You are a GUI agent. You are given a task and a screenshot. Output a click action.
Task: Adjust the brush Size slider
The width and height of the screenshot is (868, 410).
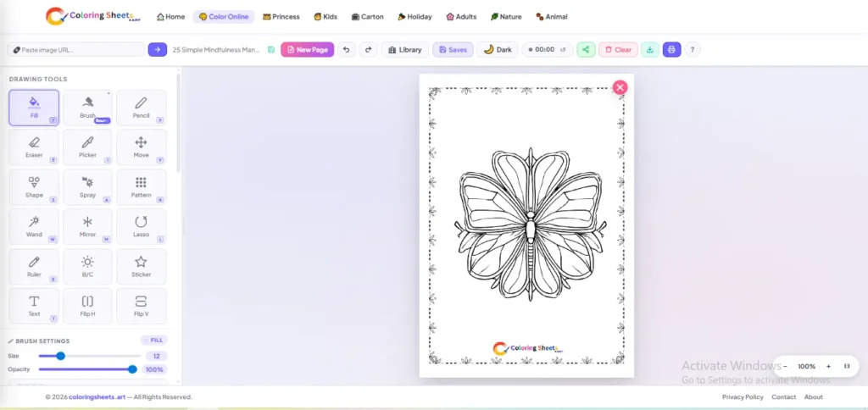pyautogui.click(x=90, y=356)
